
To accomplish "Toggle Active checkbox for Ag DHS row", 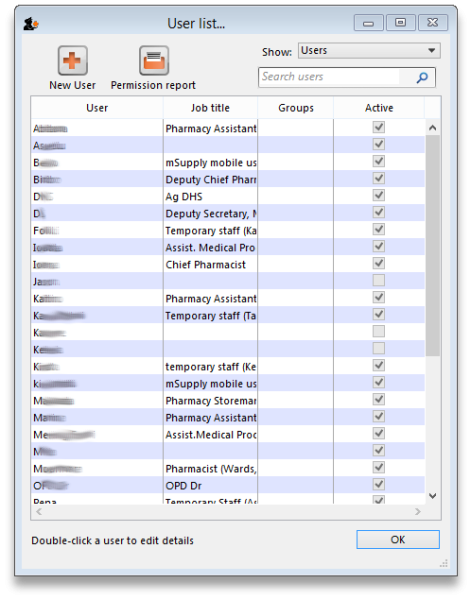I will point(379,195).
